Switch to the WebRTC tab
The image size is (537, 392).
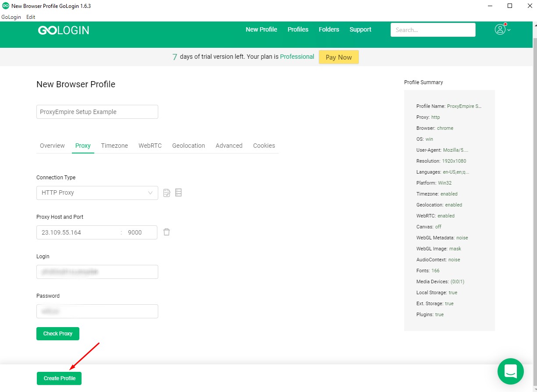click(x=150, y=146)
